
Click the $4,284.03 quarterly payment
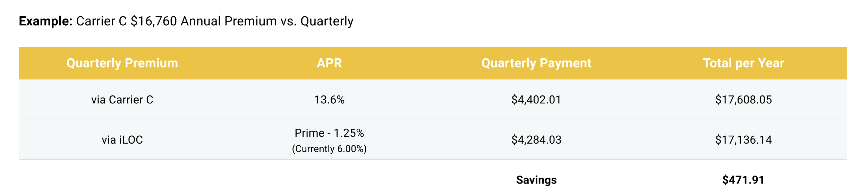536,140
